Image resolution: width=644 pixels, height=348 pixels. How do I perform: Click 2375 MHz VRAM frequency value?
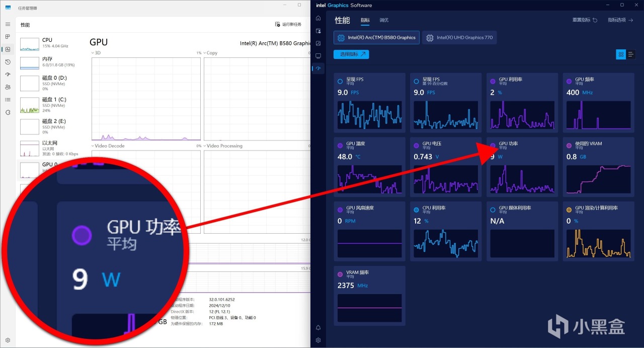[x=353, y=286]
